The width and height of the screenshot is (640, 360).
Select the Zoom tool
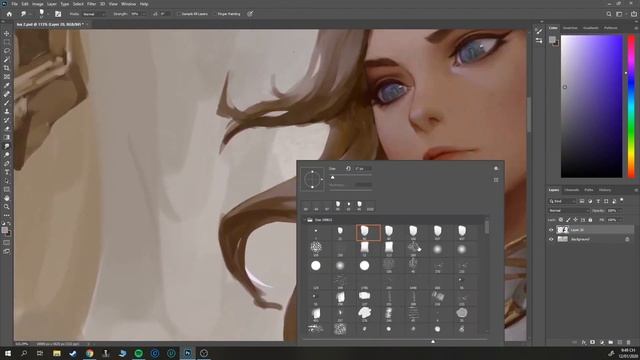click(x=7, y=207)
